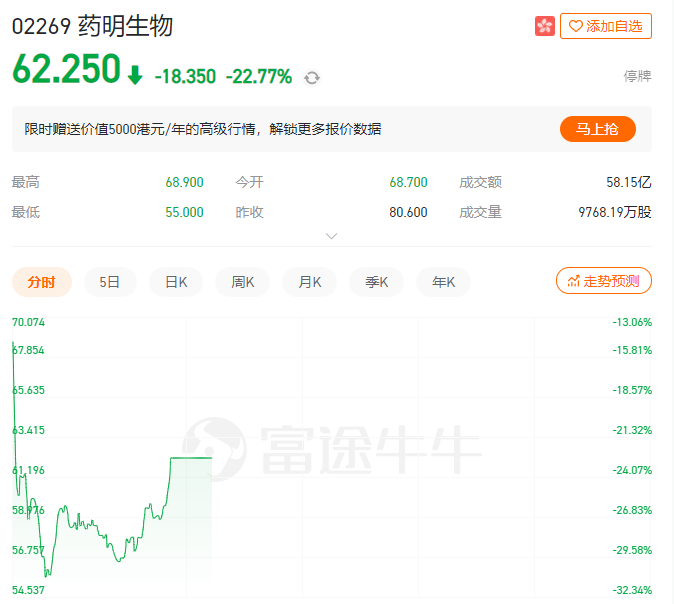Click the stock title 02269 药明生物
This screenshot has width=674, height=604.
92,26
